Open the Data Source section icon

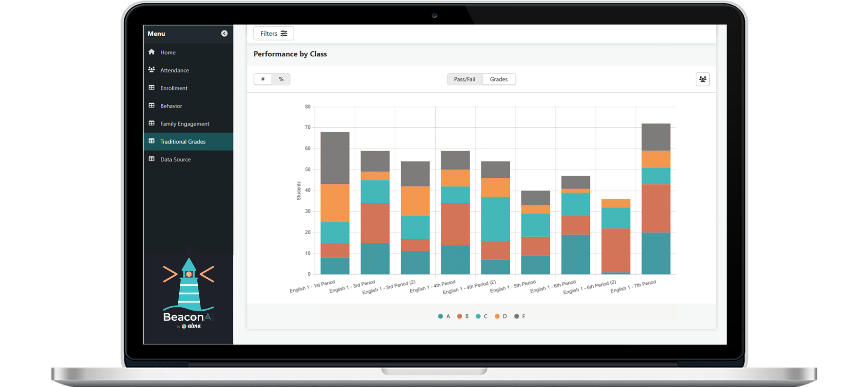[x=152, y=159]
